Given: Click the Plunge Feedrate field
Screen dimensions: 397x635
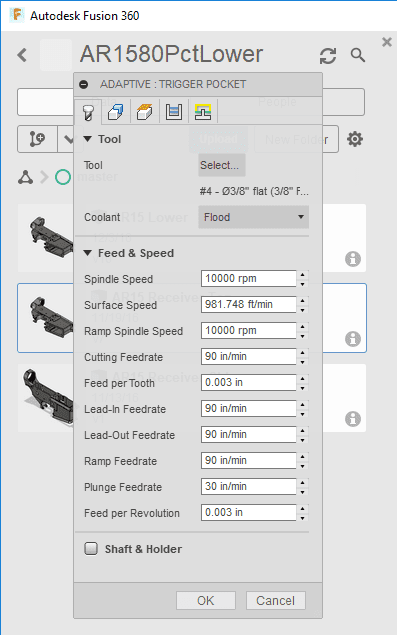Looking at the screenshot, I should [249, 486].
